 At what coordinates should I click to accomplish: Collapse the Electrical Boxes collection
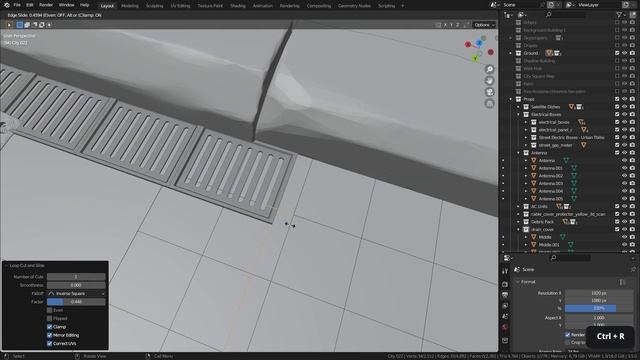518,115
